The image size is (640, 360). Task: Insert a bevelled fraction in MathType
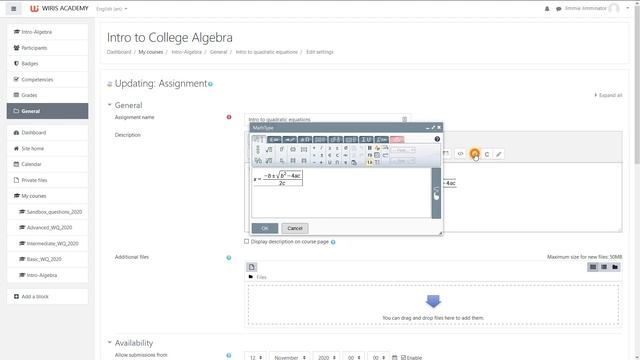(258, 161)
